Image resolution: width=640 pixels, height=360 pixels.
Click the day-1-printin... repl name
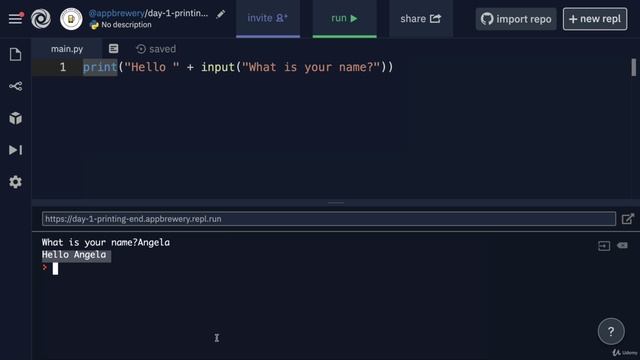pyautogui.click(x=178, y=13)
